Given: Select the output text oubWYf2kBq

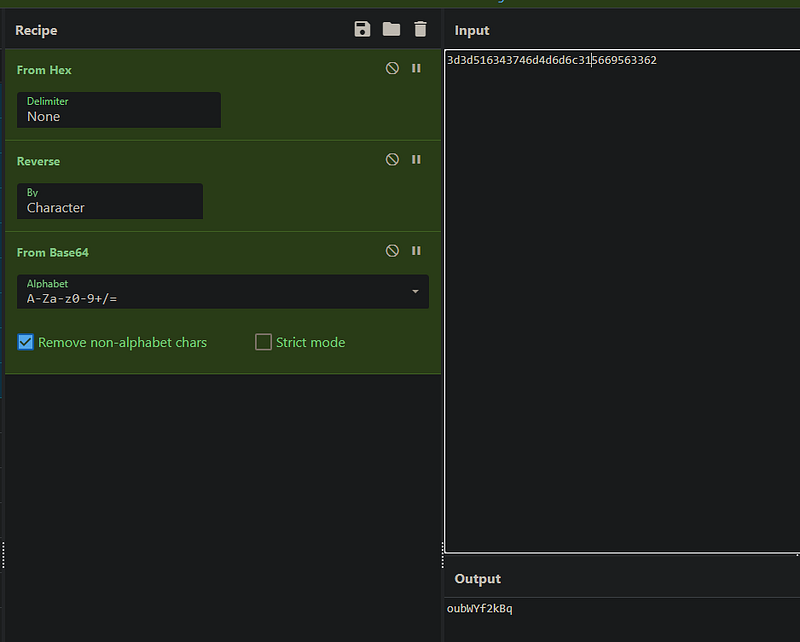Looking at the screenshot, I should [x=480, y=608].
